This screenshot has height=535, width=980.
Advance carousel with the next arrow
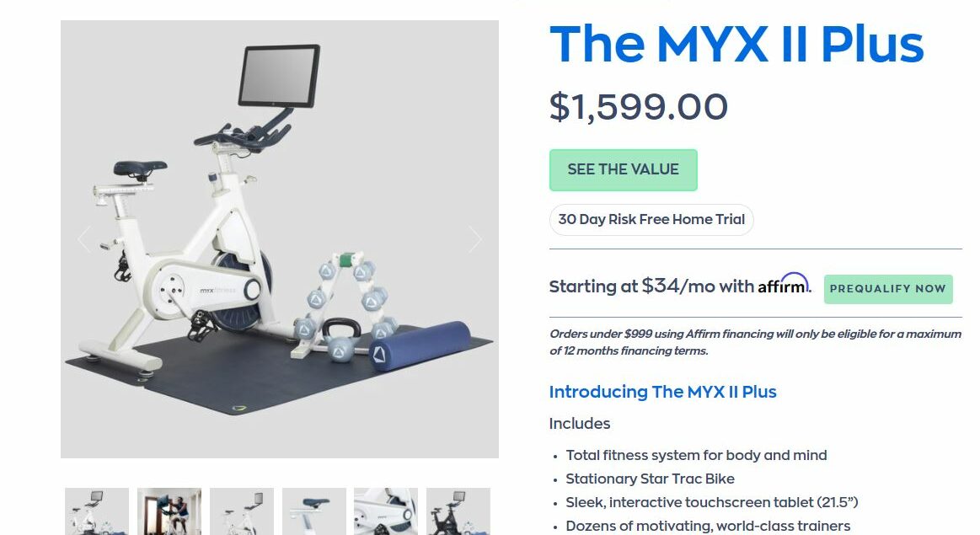tap(475, 238)
